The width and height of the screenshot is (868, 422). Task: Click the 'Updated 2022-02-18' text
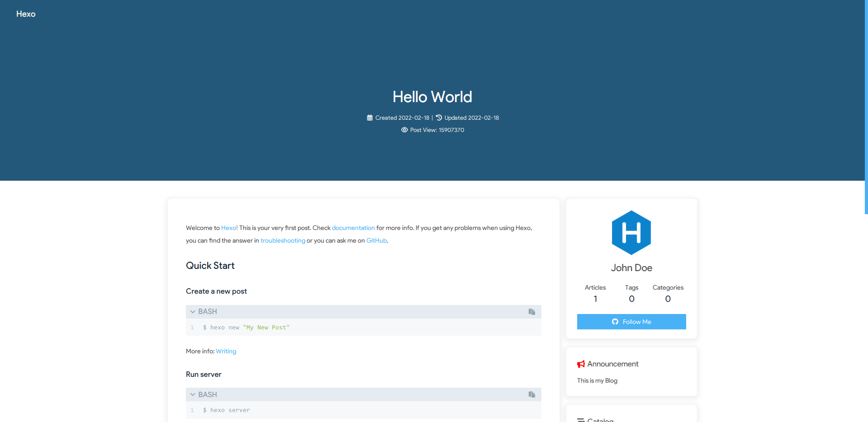click(x=472, y=118)
